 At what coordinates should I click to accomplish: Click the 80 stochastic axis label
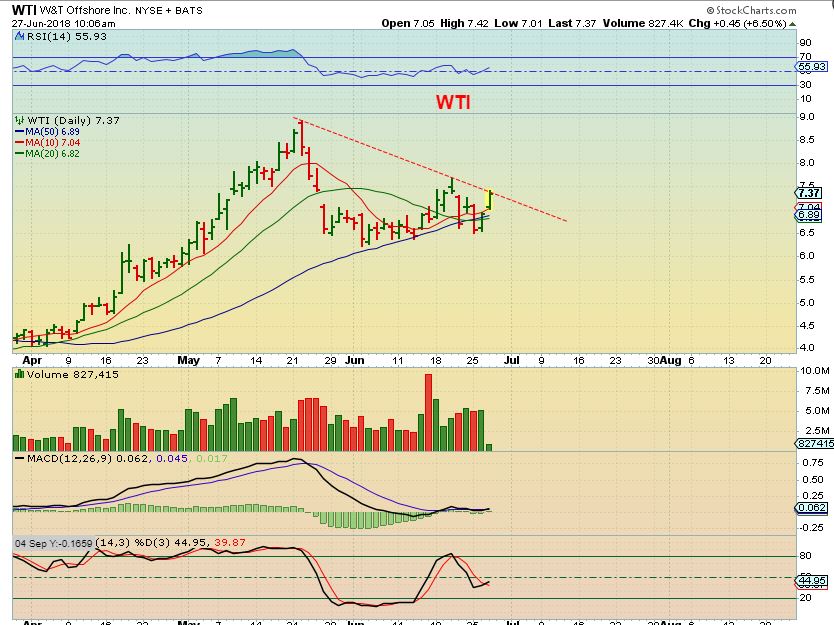pos(805,556)
